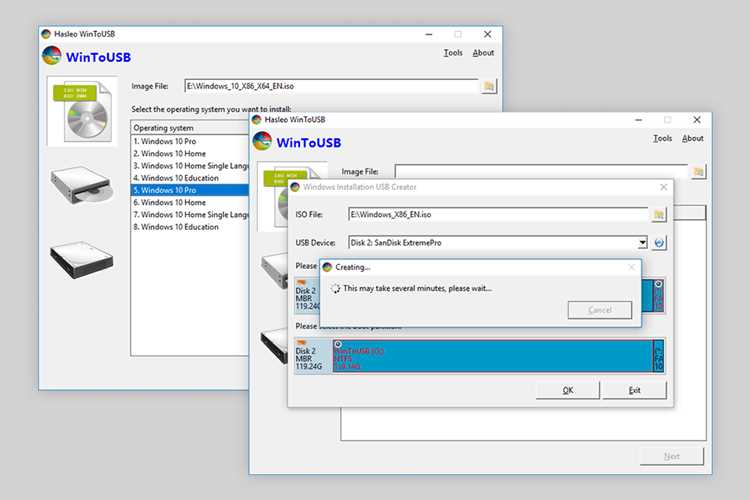Browse for Image File in back window

click(x=488, y=86)
